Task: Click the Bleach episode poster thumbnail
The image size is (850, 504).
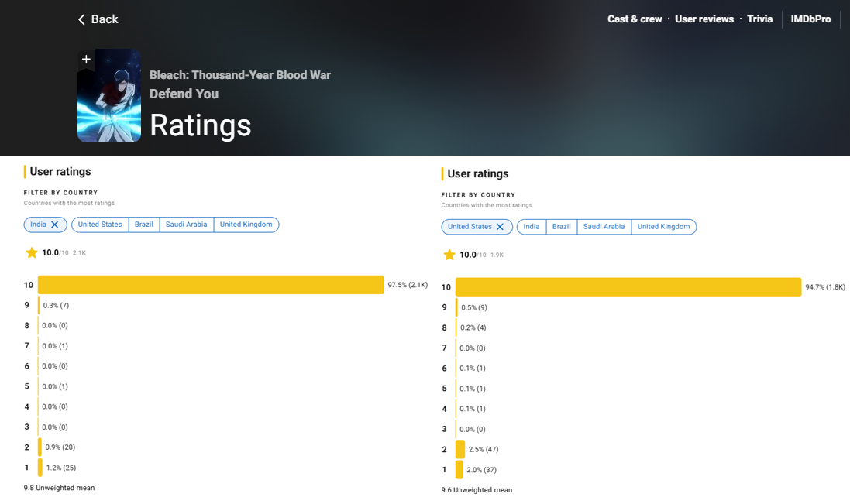Action: coord(109,96)
